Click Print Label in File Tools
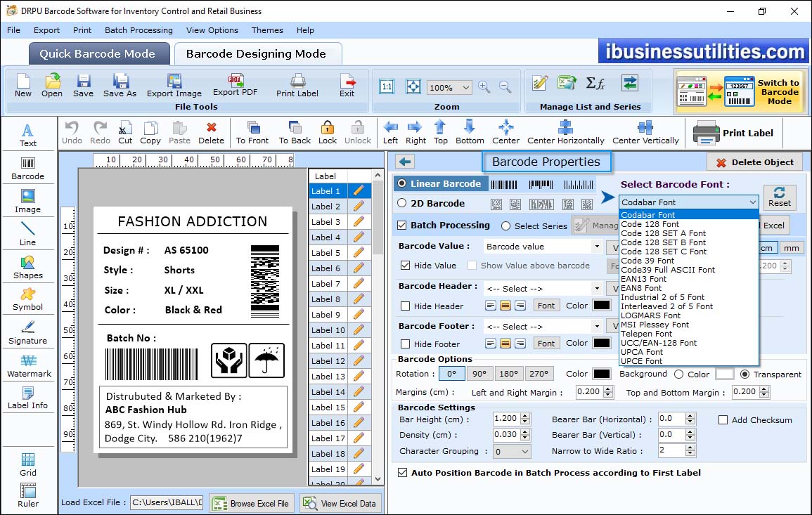812x515 pixels. [297, 86]
